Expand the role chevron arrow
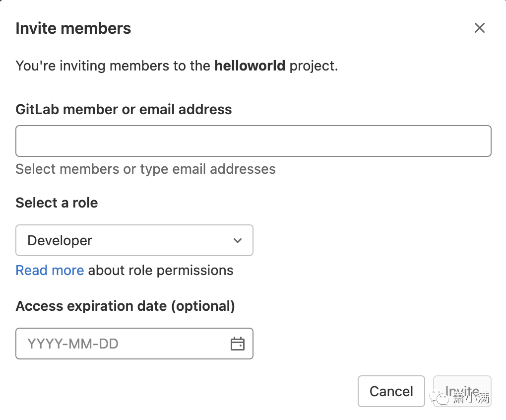 [x=238, y=241]
